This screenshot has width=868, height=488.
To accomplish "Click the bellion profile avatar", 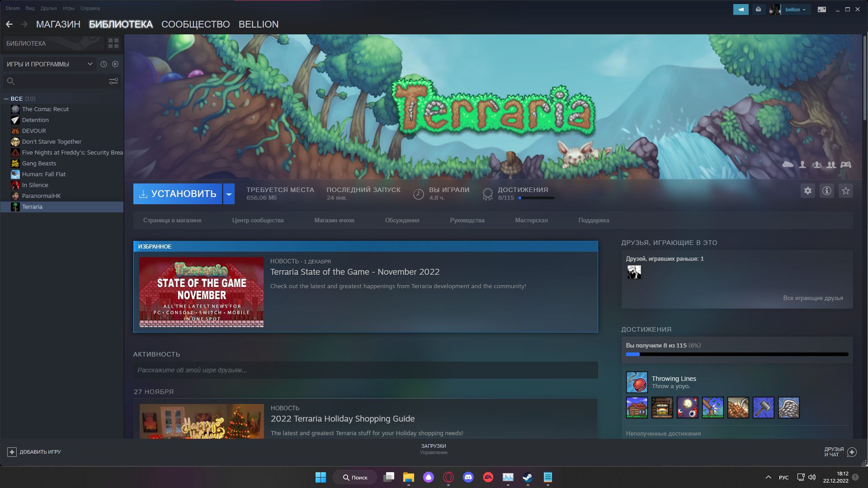I will point(775,9).
